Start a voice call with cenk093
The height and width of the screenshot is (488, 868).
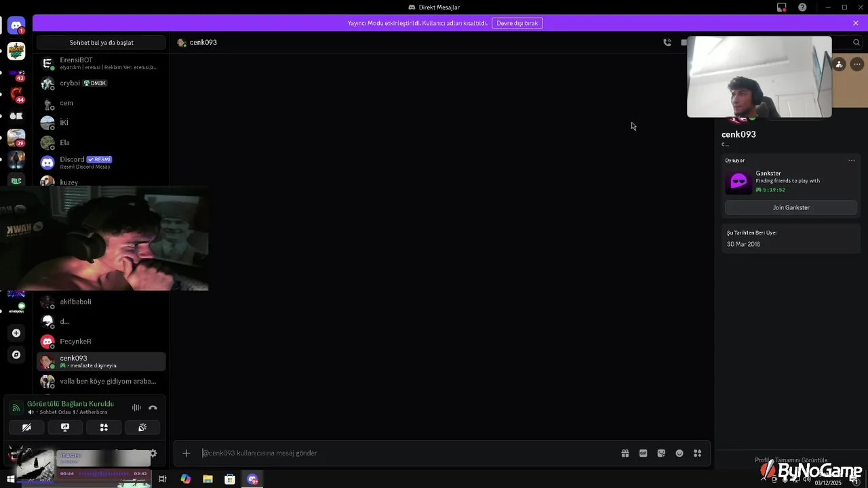pyautogui.click(x=667, y=42)
